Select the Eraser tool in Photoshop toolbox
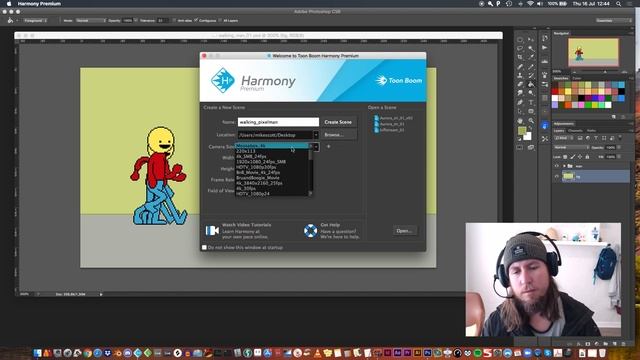The width and height of the screenshot is (640, 360). (x=520, y=84)
